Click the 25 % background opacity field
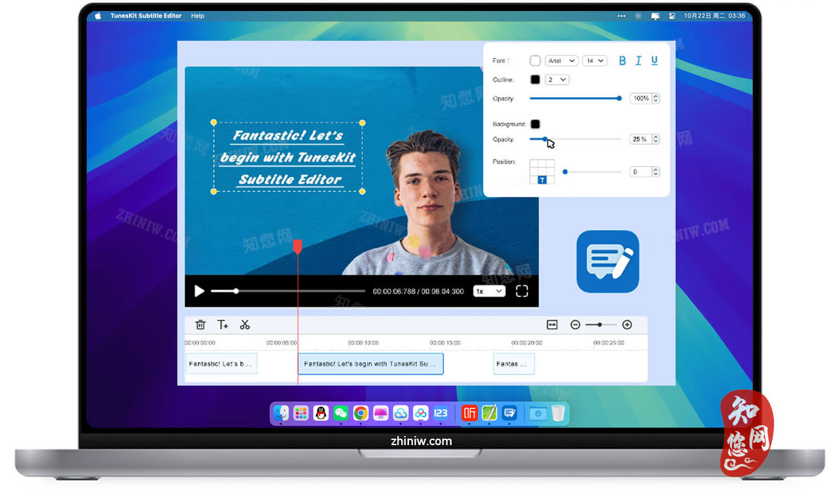The image size is (840, 504). (x=645, y=139)
